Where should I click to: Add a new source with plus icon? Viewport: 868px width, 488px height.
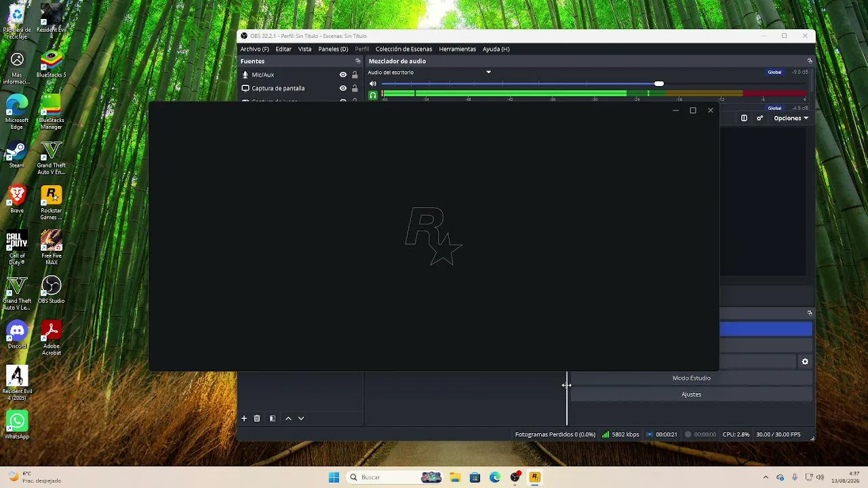click(244, 418)
